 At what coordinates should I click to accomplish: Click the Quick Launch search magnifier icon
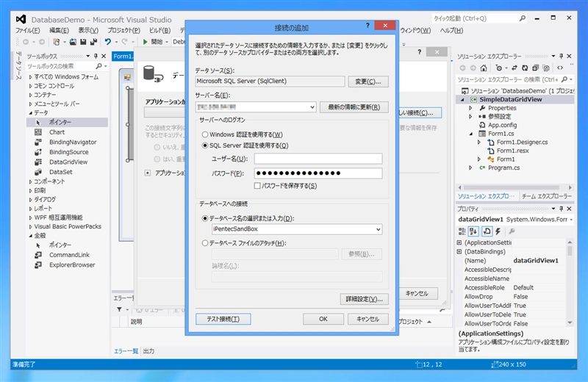pos(523,18)
